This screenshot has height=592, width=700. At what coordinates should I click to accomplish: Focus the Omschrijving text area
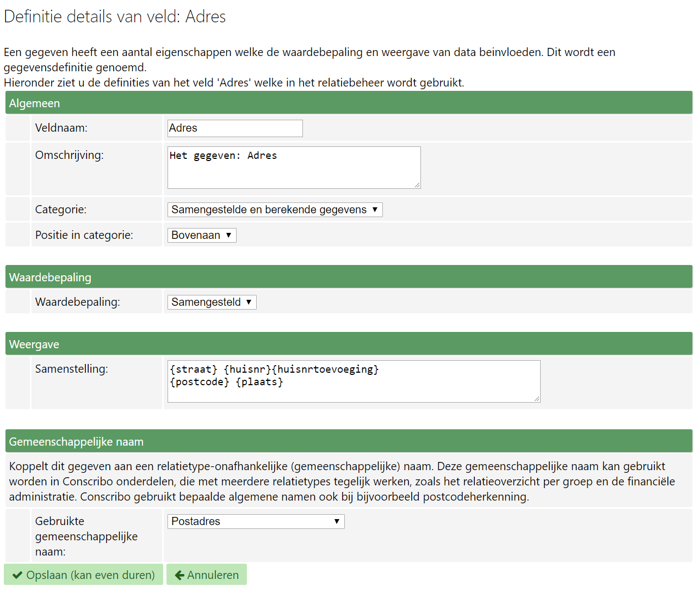[294, 168]
